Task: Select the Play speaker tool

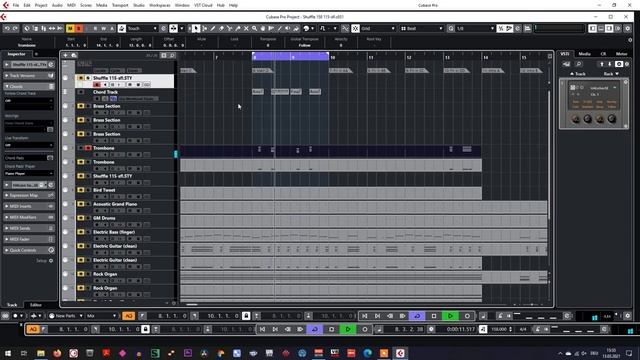Action: click(x=288, y=28)
